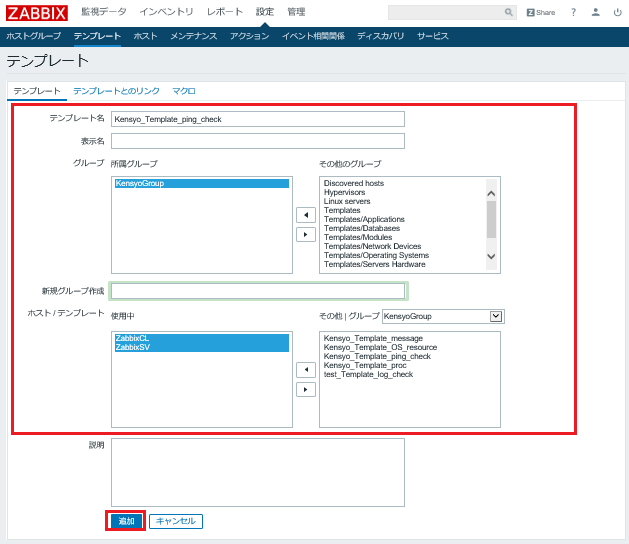This screenshot has width=629, height=544.
Task: Click left arrow button between group lists
Action: [x=306, y=215]
